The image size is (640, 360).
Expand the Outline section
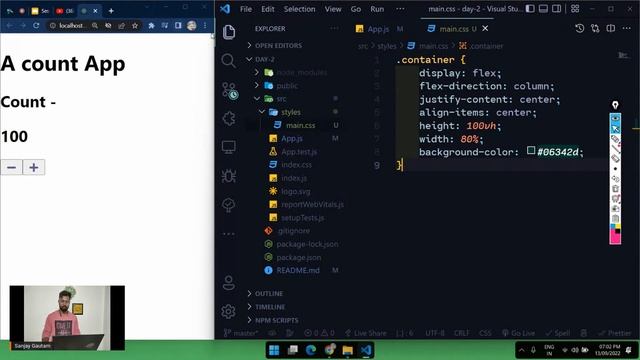pyautogui.click(x=269, y=293)
